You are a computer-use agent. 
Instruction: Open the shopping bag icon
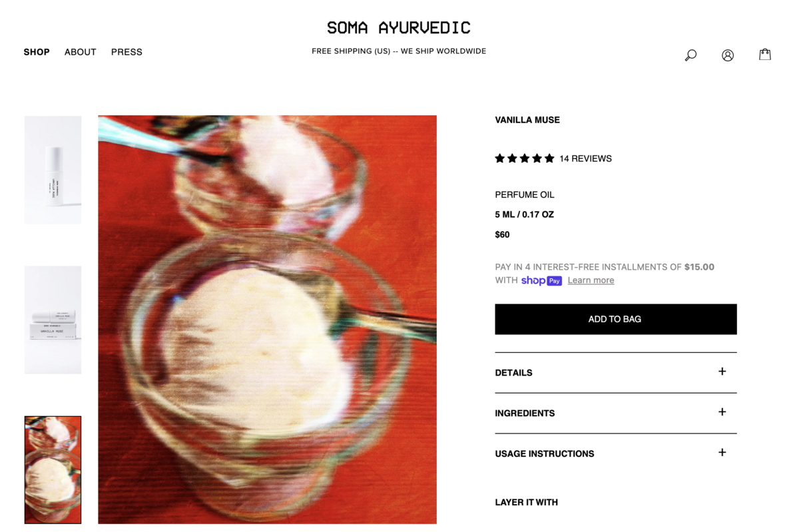point(765,55)
